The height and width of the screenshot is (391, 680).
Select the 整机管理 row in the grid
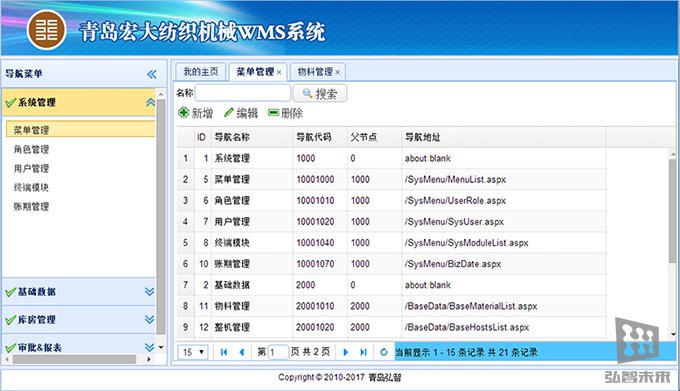391,327
